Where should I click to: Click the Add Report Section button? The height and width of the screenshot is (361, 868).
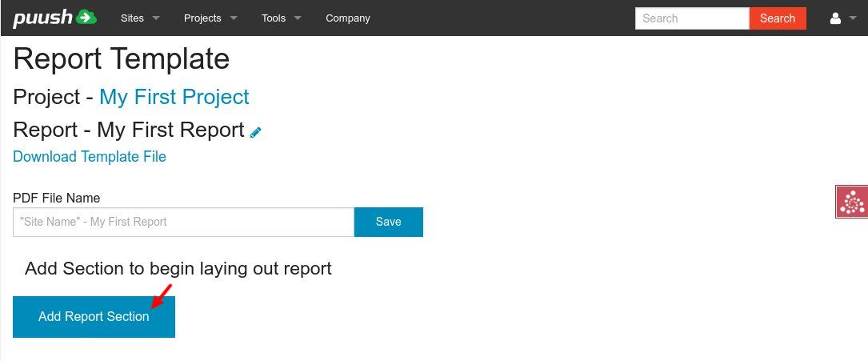94,317
